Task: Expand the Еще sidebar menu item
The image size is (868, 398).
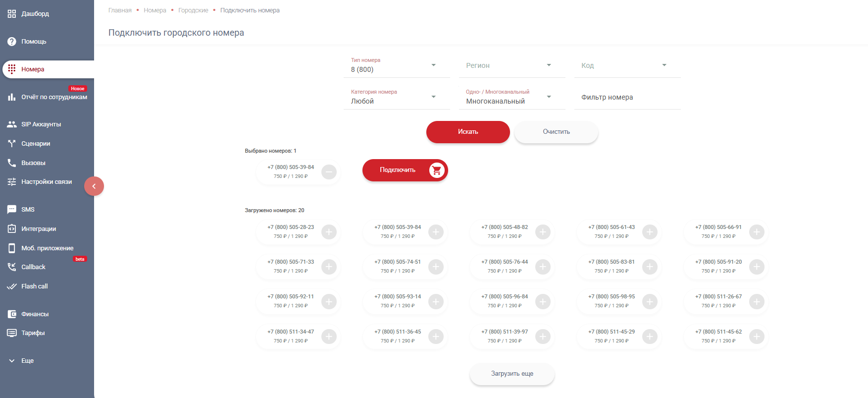Action: coord(27,361)
